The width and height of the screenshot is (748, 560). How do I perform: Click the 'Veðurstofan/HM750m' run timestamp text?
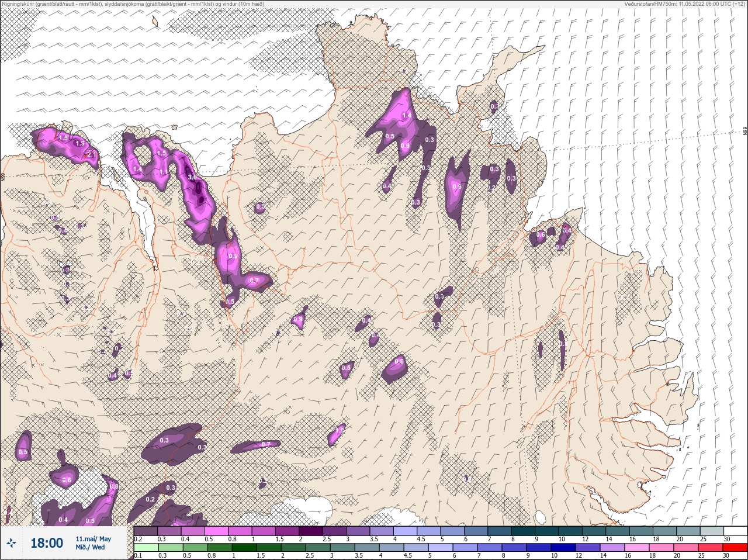click(x=685, y=4)
